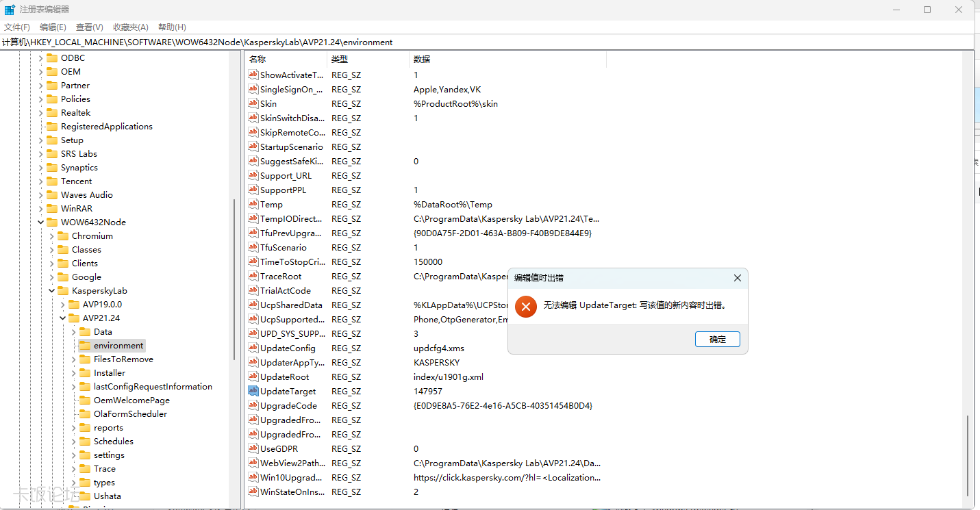Expand the settings subkey node
The image size is (980, 510).
(74, 455)
